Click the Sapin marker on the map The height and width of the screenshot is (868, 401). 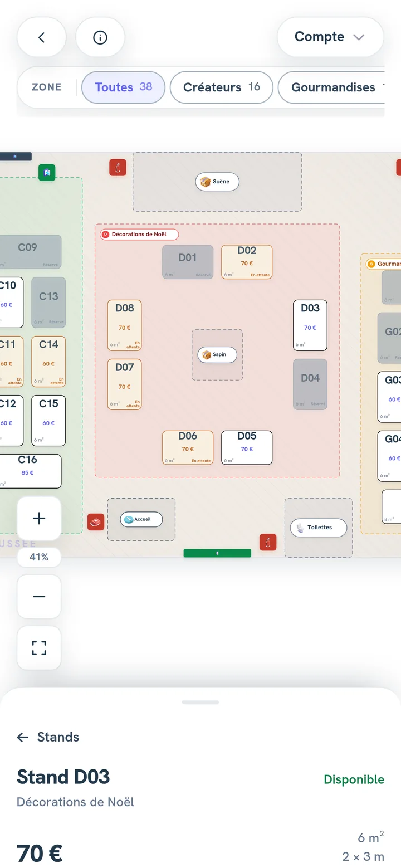tap(217, 355)
